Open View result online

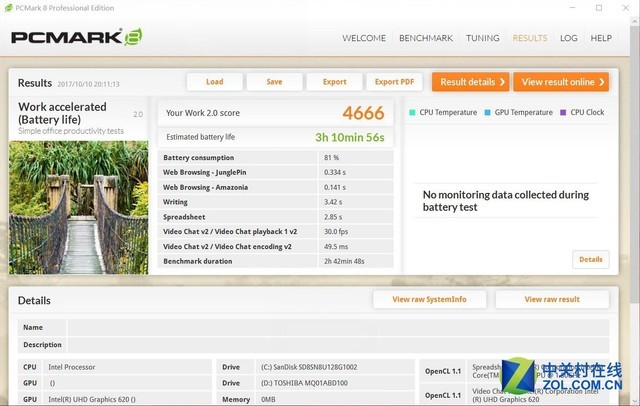tap(563, 82)
